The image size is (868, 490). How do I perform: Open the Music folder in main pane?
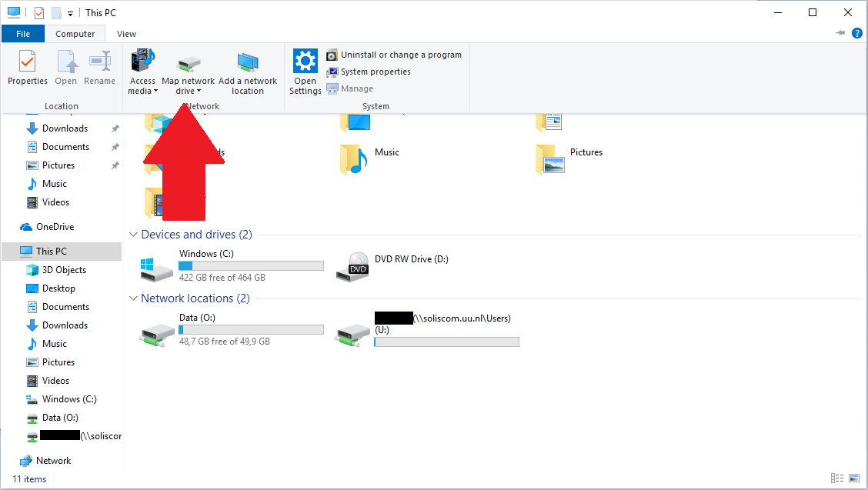coord(354,159)
